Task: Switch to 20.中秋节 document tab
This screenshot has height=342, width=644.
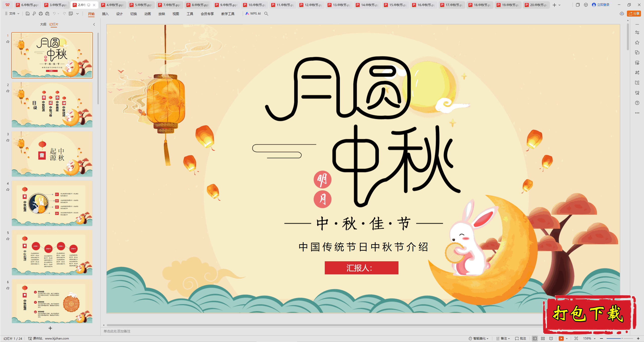Action: pyautogui.click(x=536, y=5)
